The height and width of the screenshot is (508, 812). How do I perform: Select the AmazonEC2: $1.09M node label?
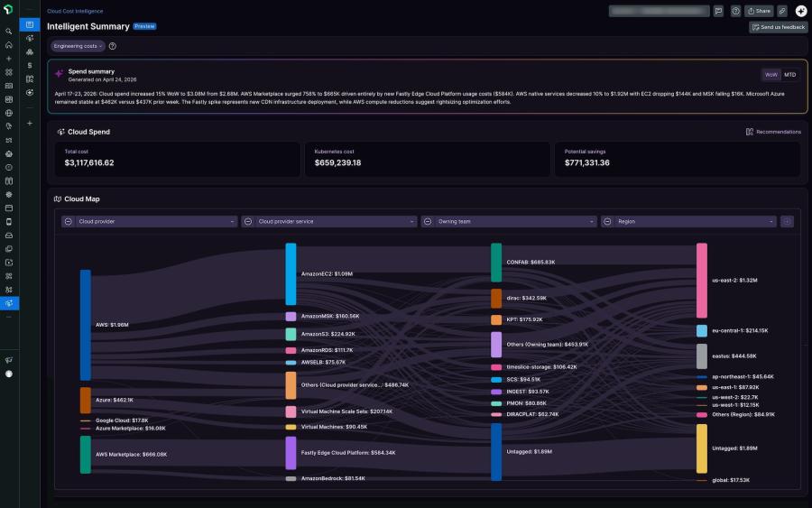pyautogui.click(x=327, y=274)
